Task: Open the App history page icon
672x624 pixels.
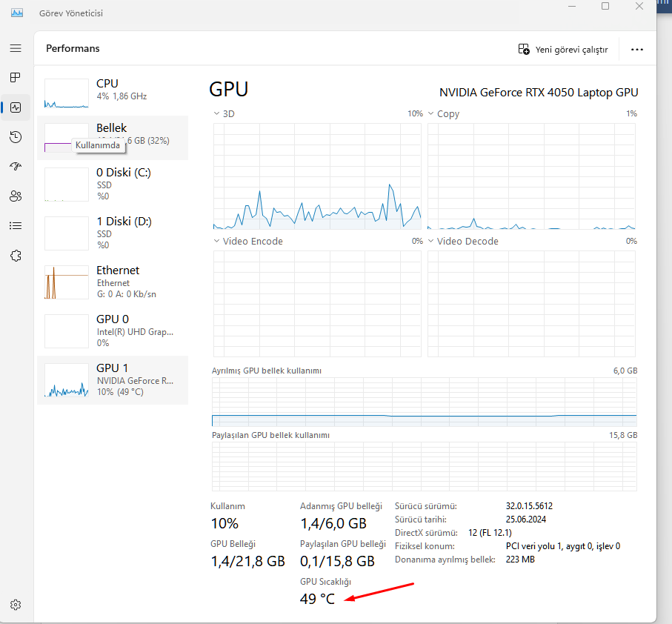Action: coord(16,137)
